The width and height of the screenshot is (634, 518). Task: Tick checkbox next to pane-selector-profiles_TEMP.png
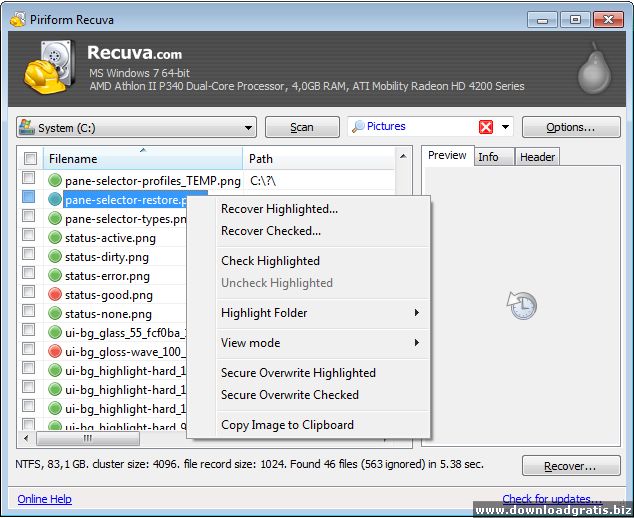tap(30, 181)
